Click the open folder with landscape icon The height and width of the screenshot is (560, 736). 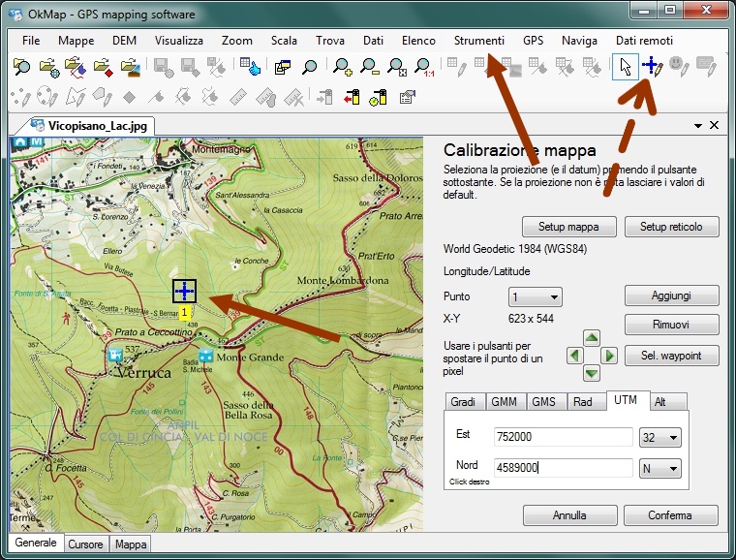click(130, 67)
